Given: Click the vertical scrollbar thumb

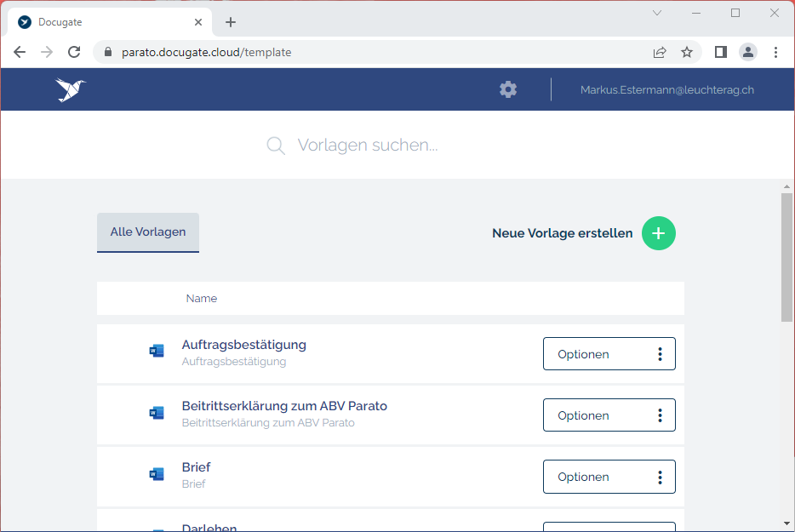Looking at the screenshot, I should (x=786, y=257).
